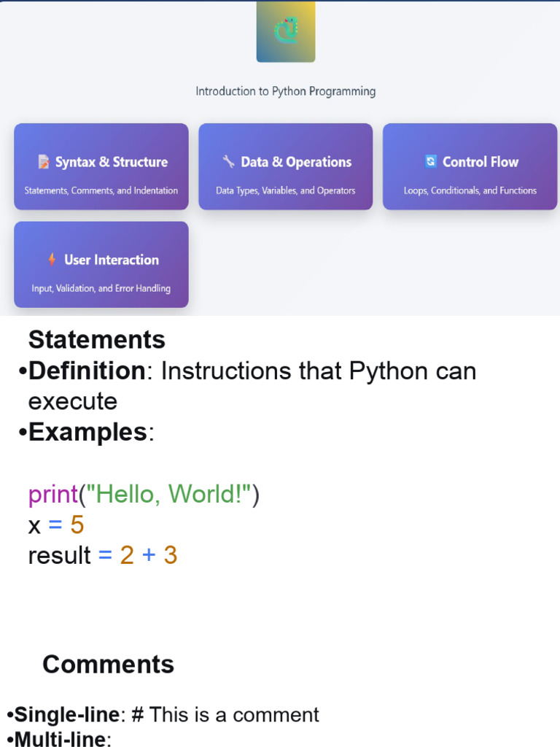This screenshot has width=560, height=747.
Task: Click the bold Comments heading
Action: 108,664
